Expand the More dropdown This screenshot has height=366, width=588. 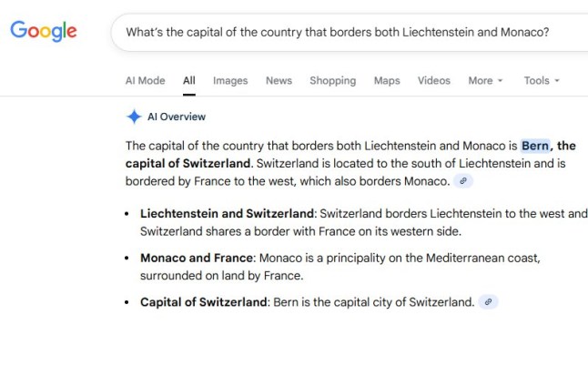click(x=485, y=80)
